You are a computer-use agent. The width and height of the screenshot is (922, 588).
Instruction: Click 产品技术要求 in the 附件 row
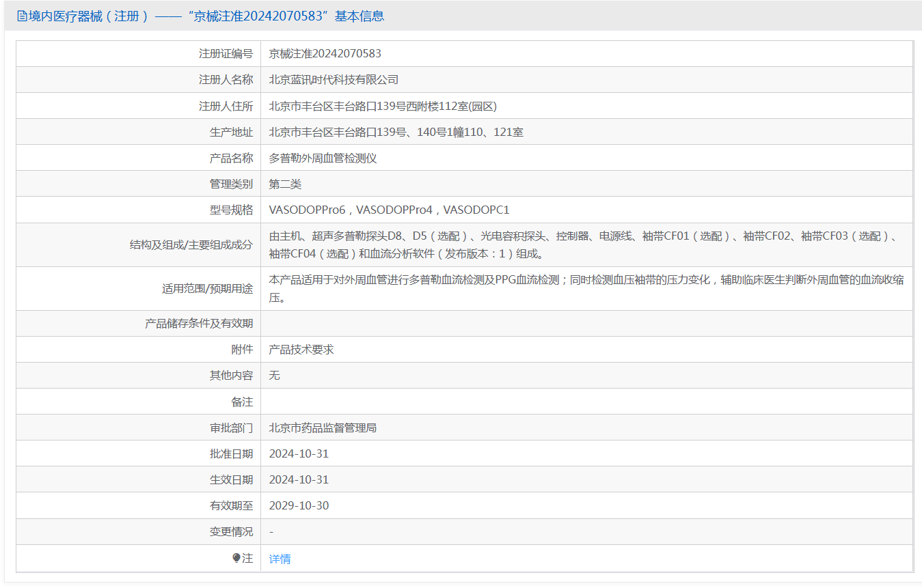pyautogui.click(x=301, y=349)
